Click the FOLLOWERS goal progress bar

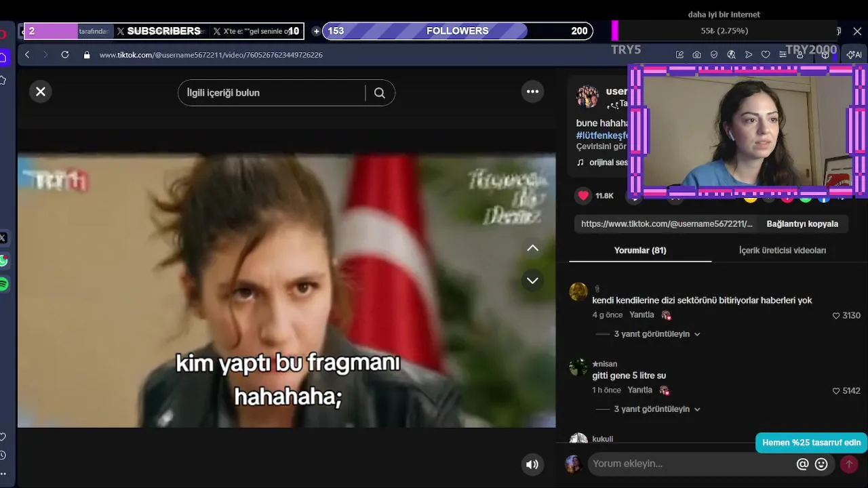[458, 31]
